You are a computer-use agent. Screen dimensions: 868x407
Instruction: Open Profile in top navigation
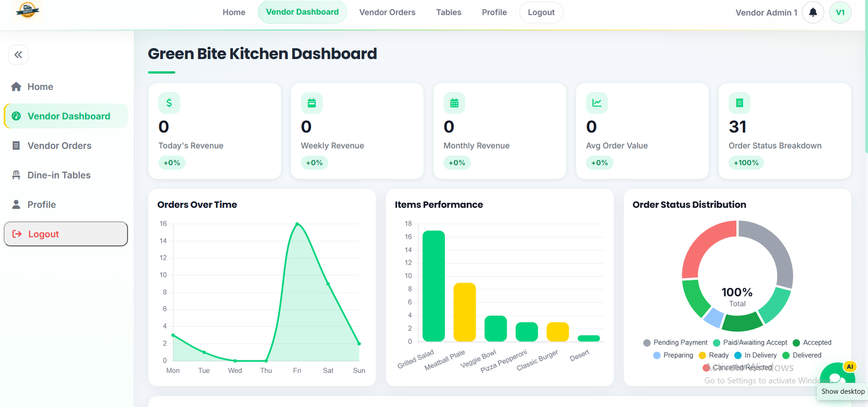coord(494,12)
